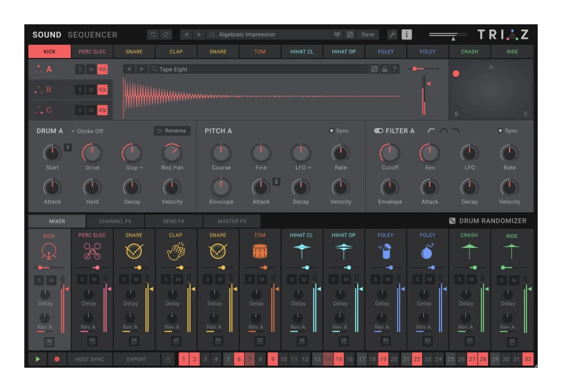Screen dimensions: 562x392
Task: Click the undo arrow icon
Action: (153, 34)
